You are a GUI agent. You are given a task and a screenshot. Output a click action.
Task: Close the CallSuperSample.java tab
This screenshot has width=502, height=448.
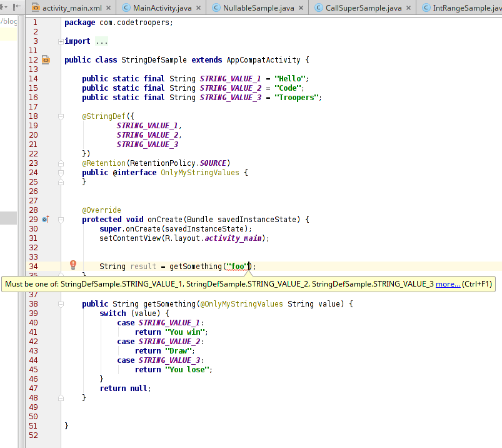pyautogui.click(x=409, y=8)
